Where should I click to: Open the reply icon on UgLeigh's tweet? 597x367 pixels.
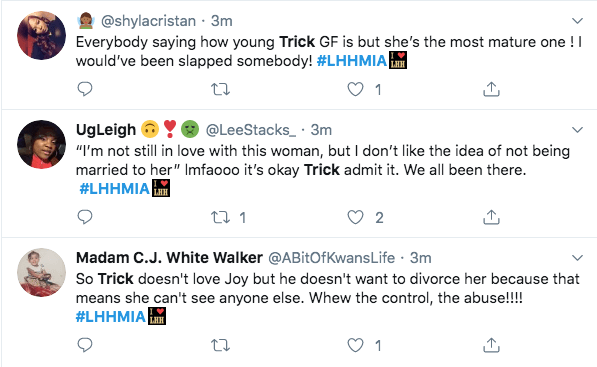coord(85,217)
